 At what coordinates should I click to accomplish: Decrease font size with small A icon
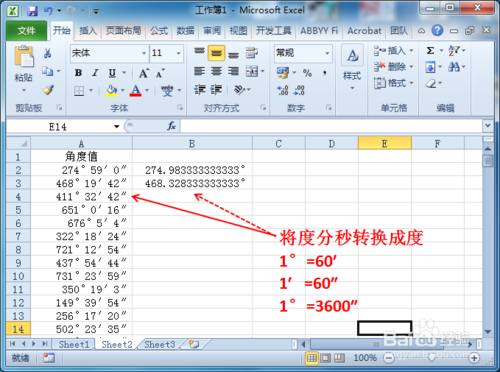pyautogui.click(x=160, y=73)
